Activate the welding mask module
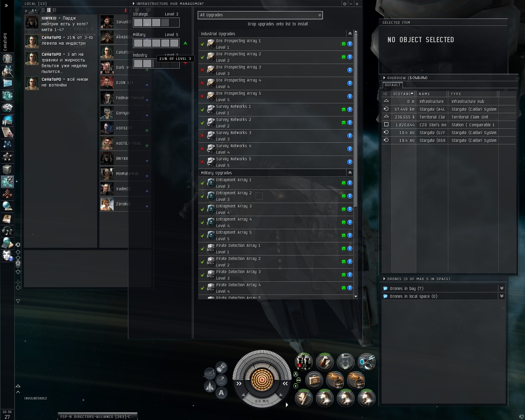The width and height of the screenshot is (525, 420). (x=304, y=398)
